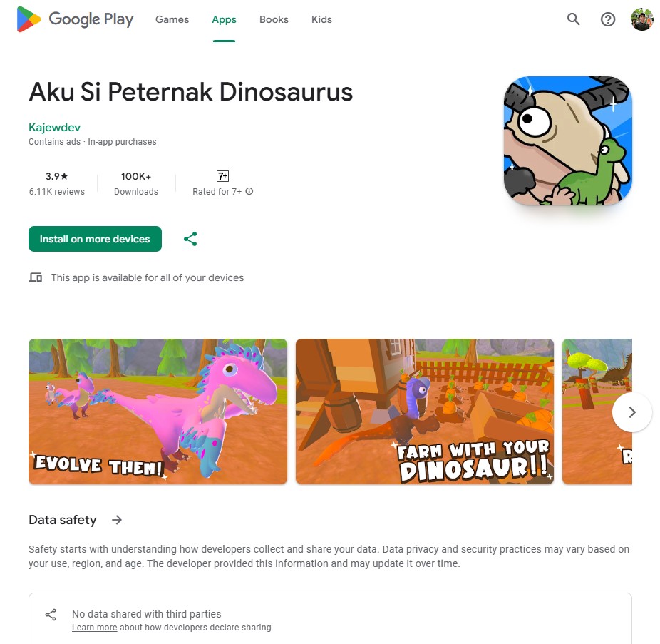Click the Google Play logo
Image resolution: width=660 pixels, height=644 pixels.
click(x=75, y=19)
